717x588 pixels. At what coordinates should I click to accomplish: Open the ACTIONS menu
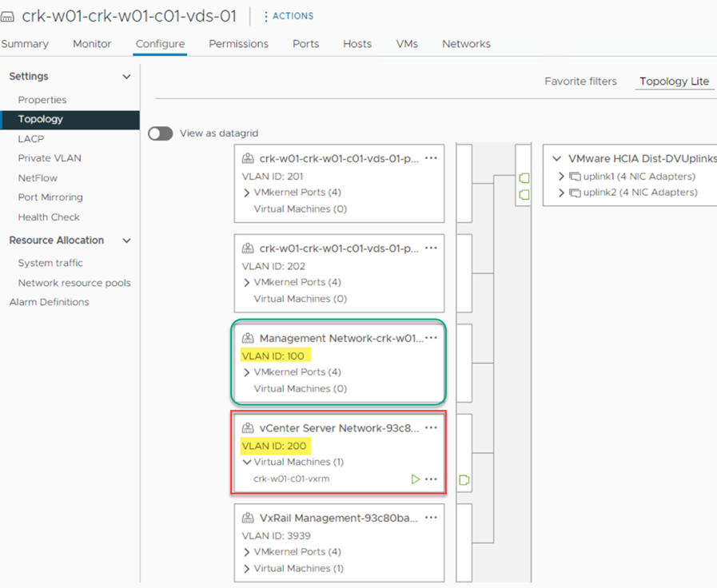point(289,16)
